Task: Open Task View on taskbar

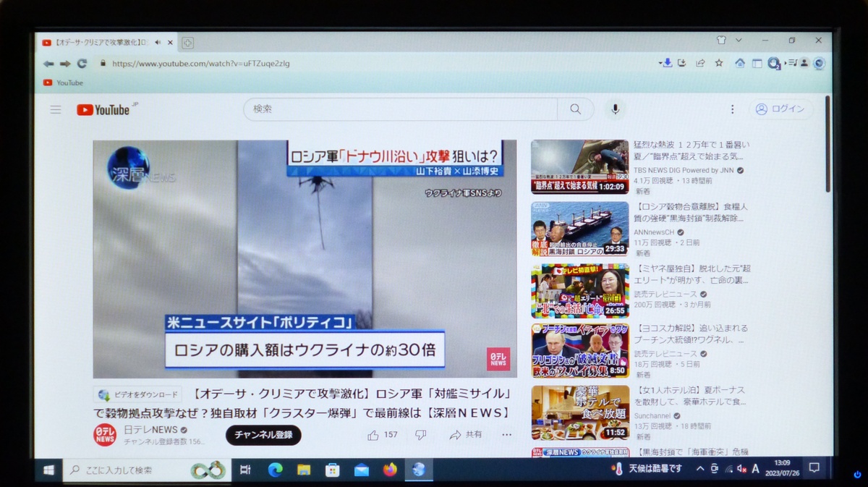Action: pyautogui.click(x=245, y=470)
